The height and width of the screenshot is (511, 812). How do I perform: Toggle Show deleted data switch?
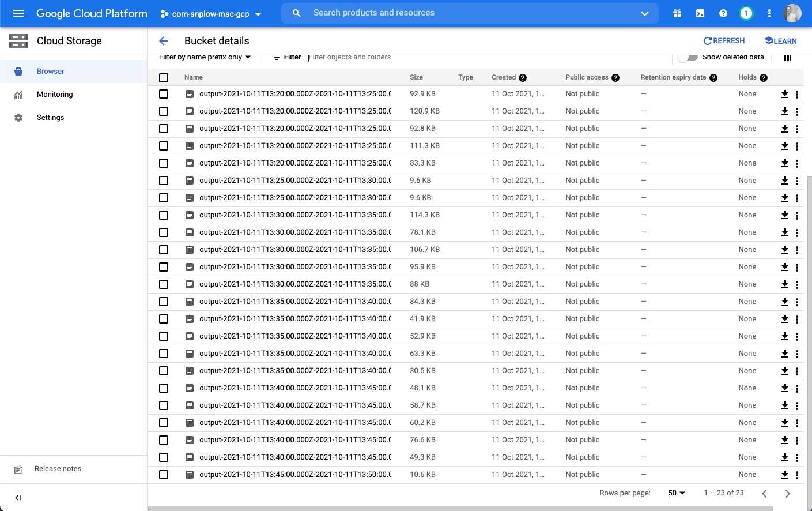click(688, 57)
